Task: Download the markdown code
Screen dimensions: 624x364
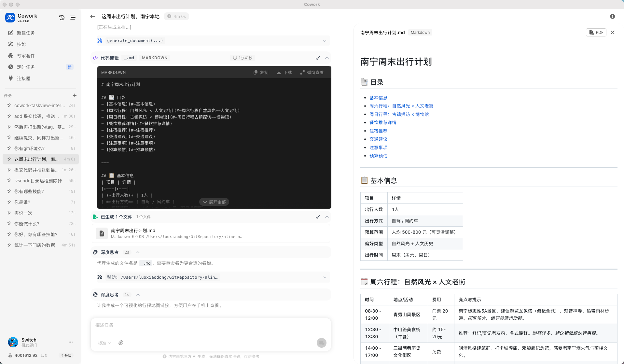Action: tap(284, 72)
